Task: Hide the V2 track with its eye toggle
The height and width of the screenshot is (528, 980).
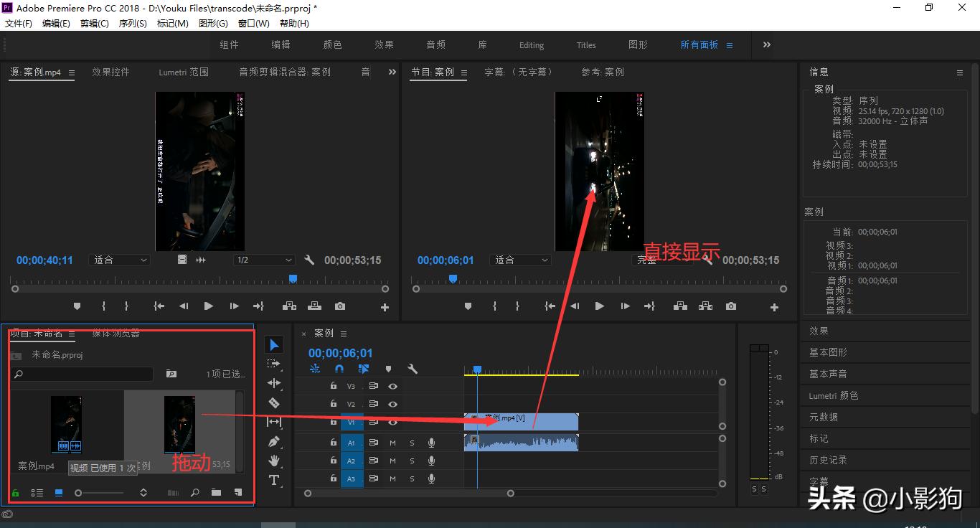Action: pos(392,405)
